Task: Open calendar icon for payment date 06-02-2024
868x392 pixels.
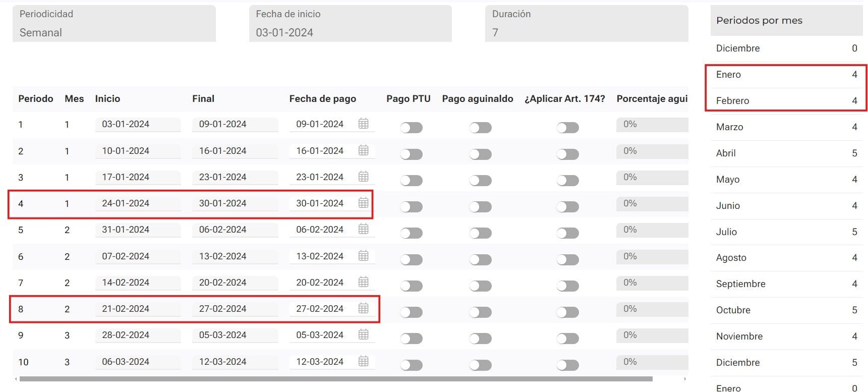Action: (x=363, y=229)
